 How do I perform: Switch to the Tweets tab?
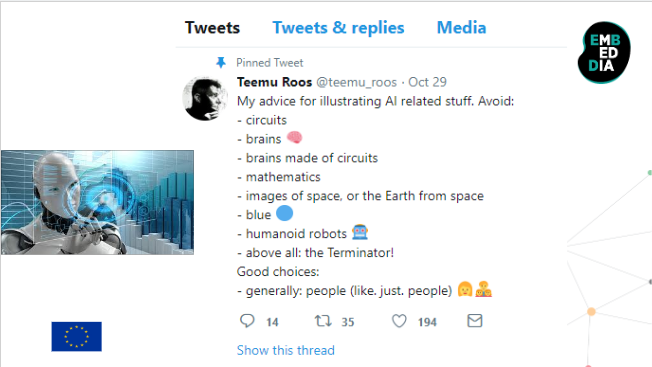pos(212,28)
